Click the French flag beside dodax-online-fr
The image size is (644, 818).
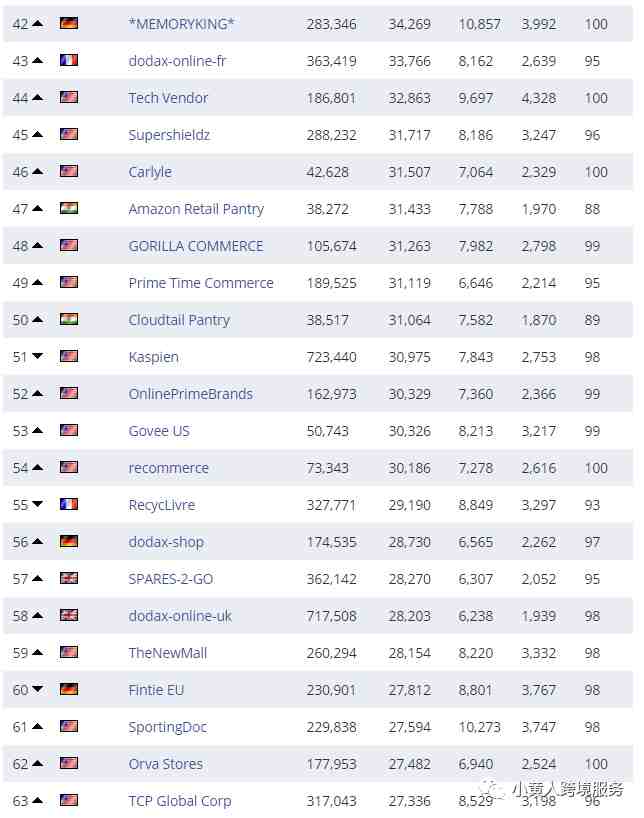pos(69,60)
